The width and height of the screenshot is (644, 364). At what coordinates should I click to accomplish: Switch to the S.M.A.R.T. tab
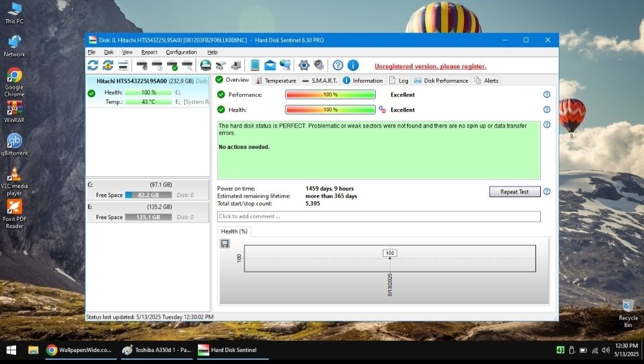(320, 81)
